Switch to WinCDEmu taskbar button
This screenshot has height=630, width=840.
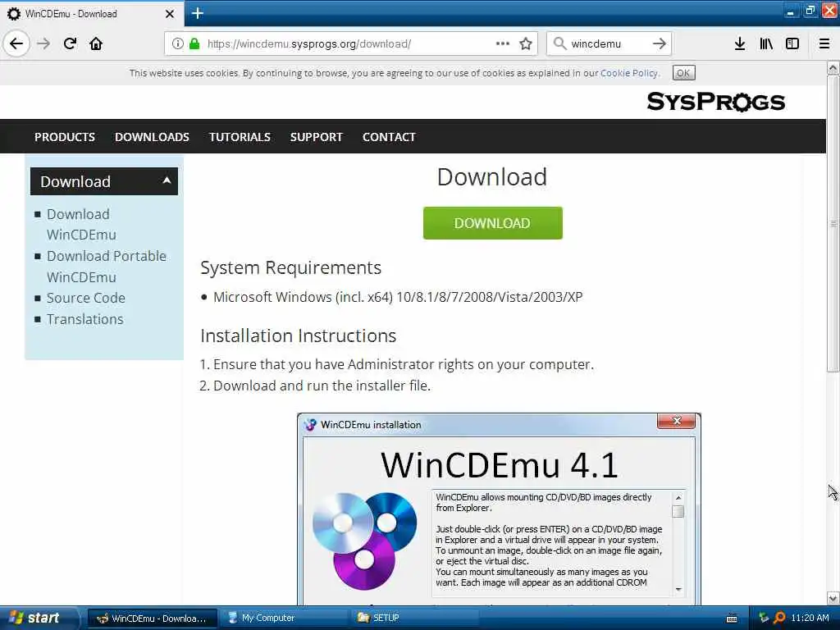pos(152,619)
